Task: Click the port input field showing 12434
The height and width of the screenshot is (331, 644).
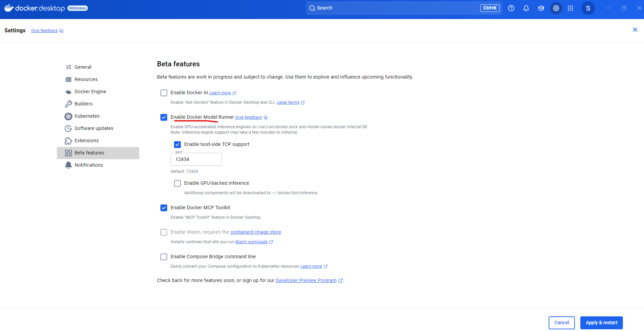Action: (x=196, y=159)
